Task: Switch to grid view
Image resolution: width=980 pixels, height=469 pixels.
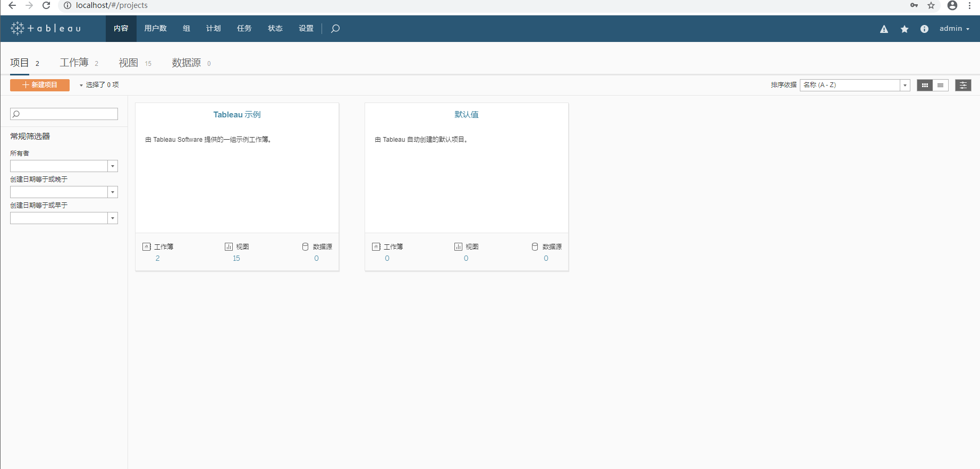Action: [925, 85]
